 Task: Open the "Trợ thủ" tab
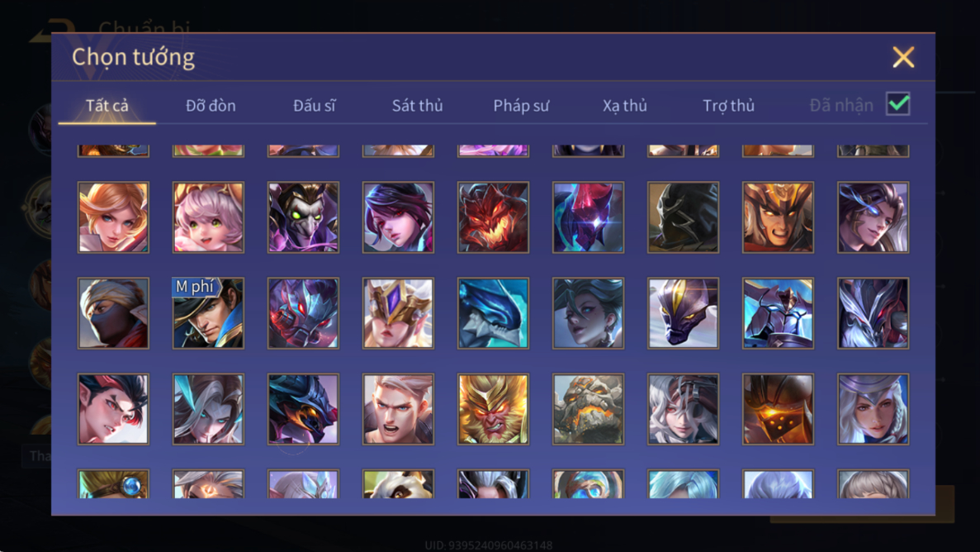pyautogui.click(x=729, y=105)
